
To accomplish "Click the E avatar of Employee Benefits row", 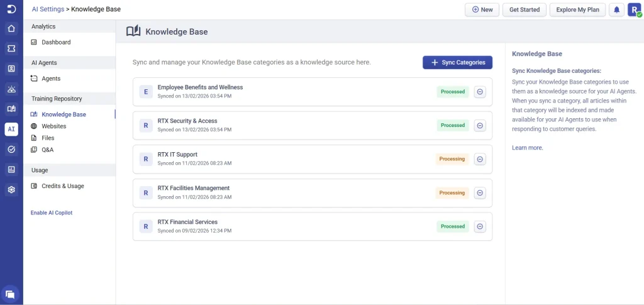I will (x=146, y=92).
